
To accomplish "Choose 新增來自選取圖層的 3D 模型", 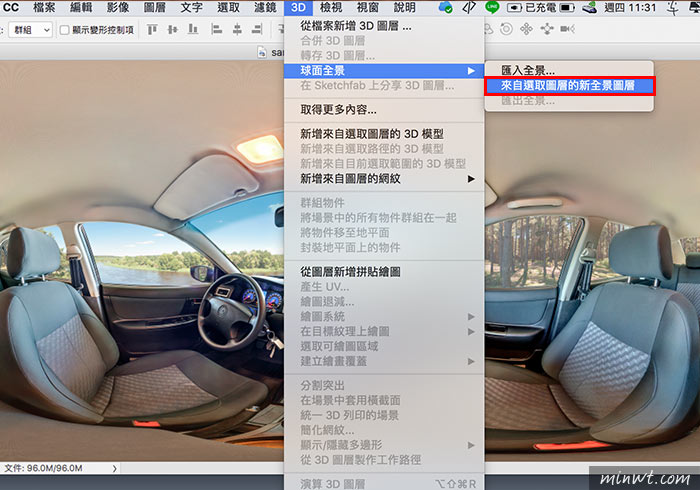I will (x=384, y=134).
